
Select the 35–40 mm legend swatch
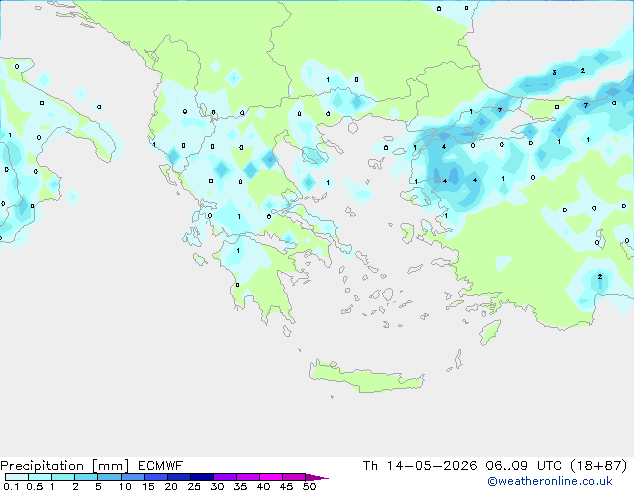pos(247,477)
